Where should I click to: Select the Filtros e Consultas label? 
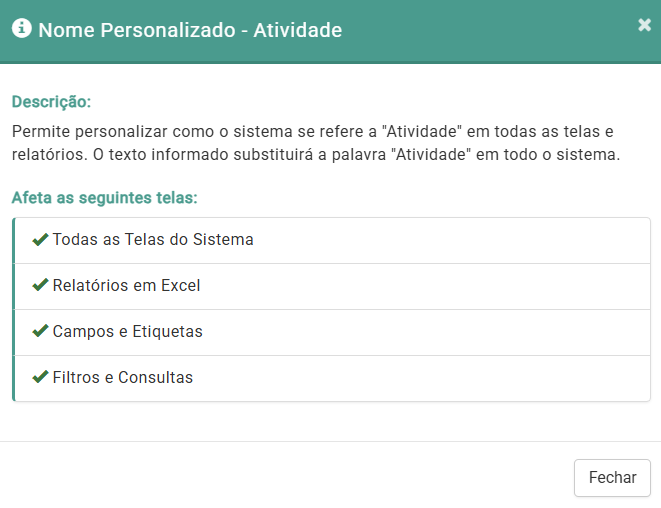pos(122,378)
